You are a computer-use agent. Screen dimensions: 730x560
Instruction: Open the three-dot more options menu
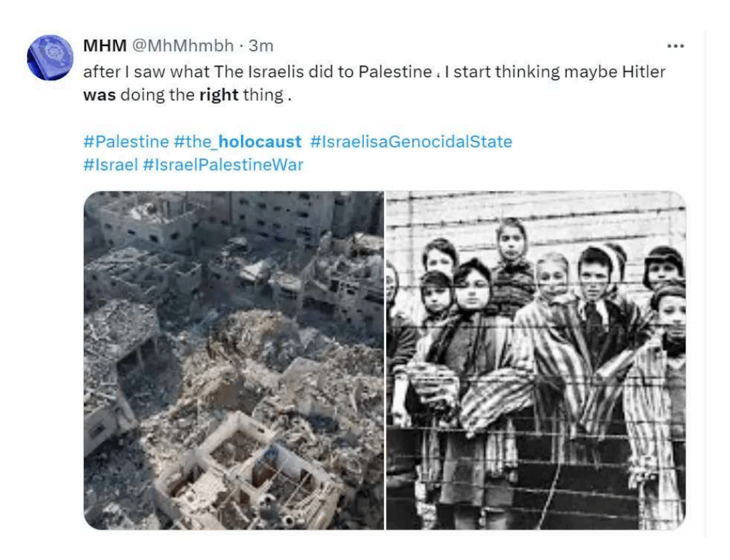click(675, 46)
